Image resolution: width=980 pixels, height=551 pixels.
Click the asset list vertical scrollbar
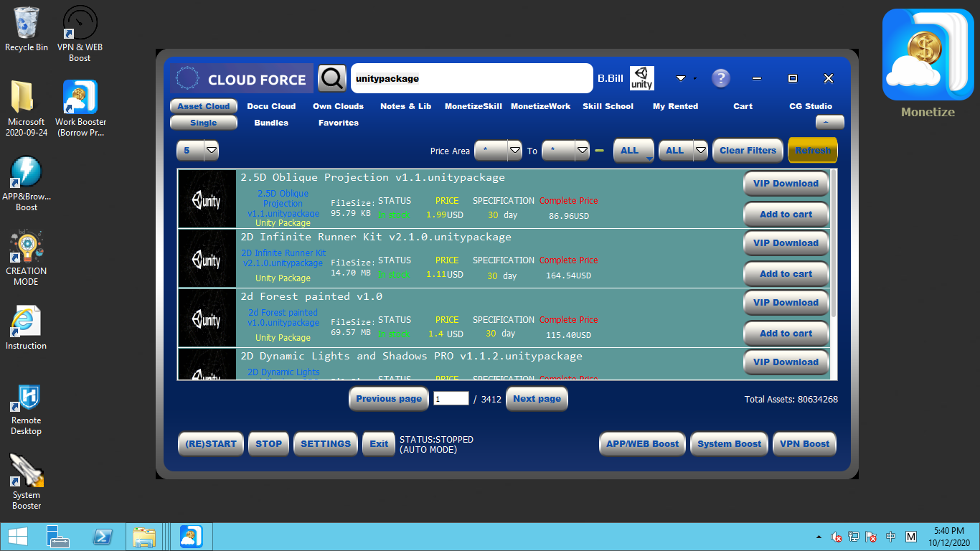click(833, 244)
